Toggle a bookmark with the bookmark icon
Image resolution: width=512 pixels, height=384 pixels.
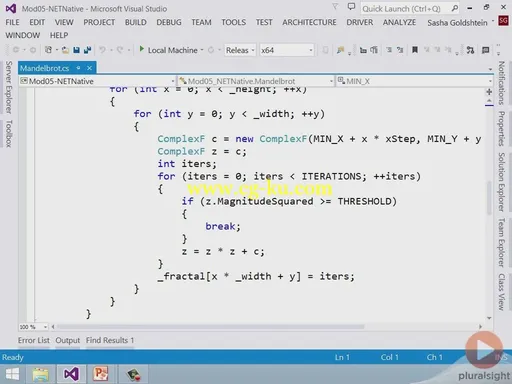415,50
